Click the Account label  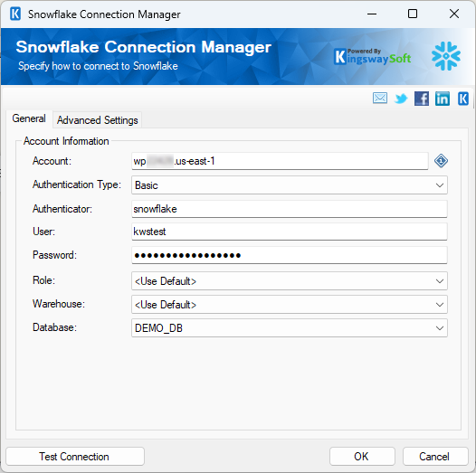(52, 161)
